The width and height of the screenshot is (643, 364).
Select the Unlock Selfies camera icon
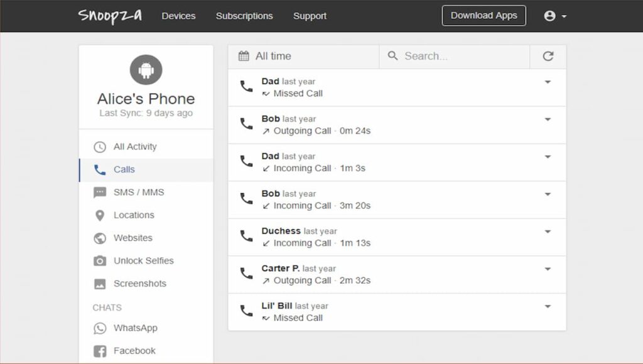(x=100, y=260)
